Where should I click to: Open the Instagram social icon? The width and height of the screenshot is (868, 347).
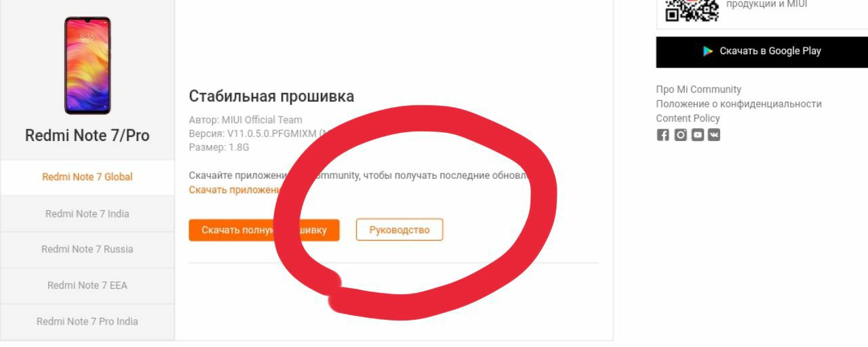[x=680, y=135]
